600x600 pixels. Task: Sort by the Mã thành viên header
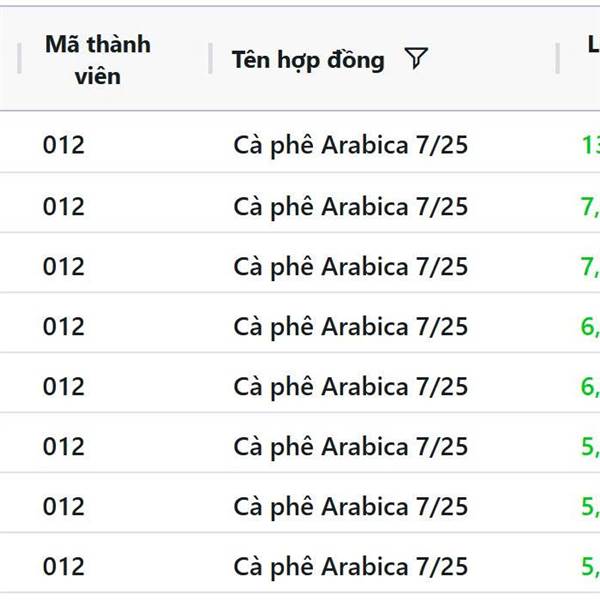click(98, 60)
